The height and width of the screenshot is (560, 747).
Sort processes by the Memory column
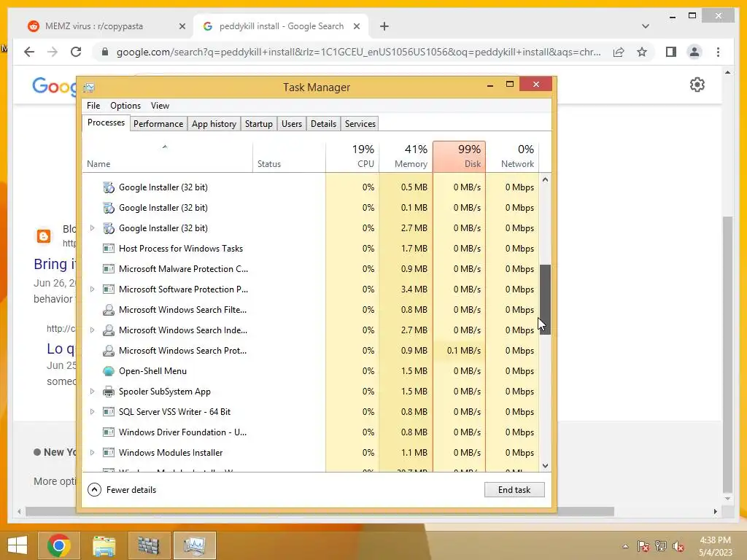point(406,157)
